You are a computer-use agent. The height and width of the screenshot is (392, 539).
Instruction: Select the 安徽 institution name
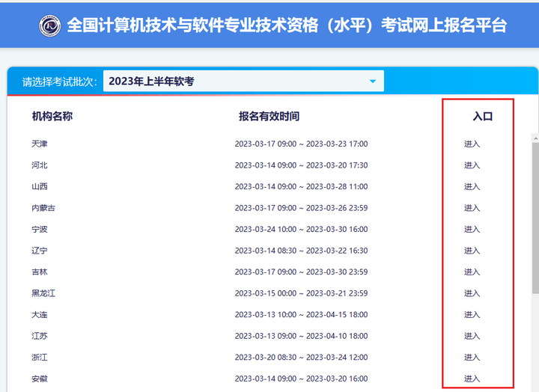point(40,379)
